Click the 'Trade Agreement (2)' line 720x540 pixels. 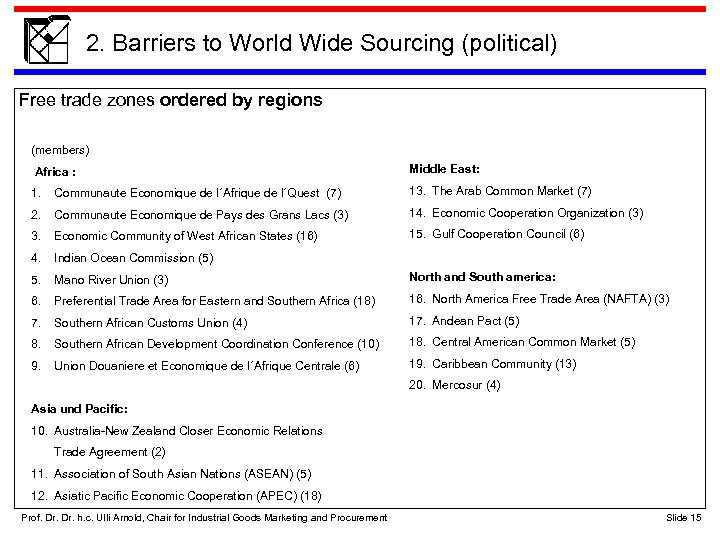coord(109,452)
